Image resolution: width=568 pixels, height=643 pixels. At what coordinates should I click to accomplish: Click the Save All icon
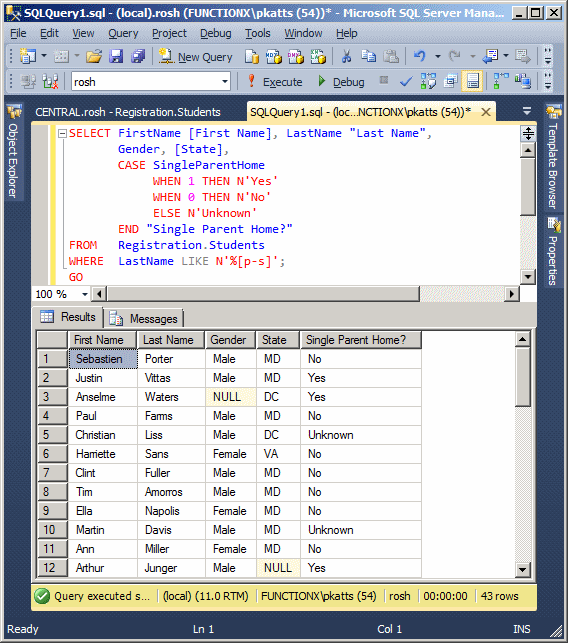138,57
